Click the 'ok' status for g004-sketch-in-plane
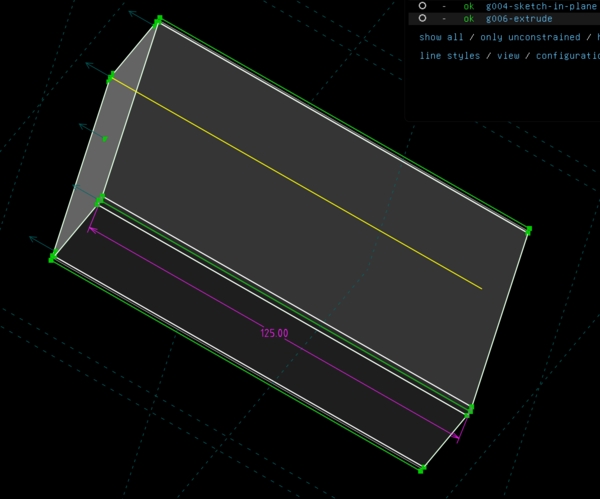The width and height of the screenshot is (600, 499). point(469,6)
